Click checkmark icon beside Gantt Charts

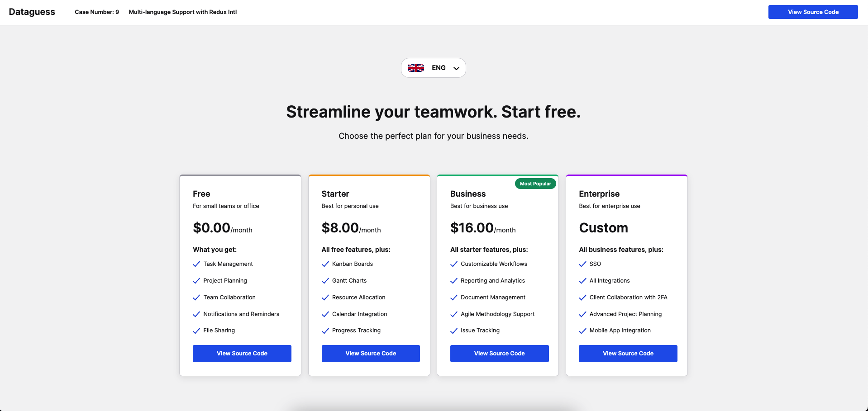tap(325, 281)
